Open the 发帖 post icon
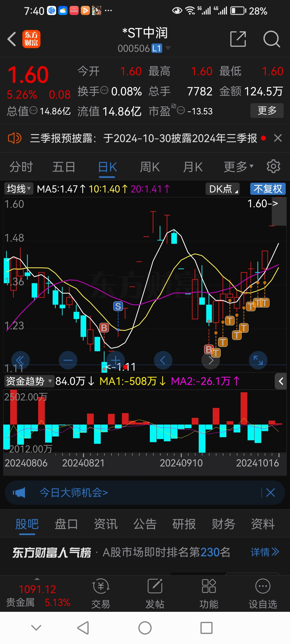Viewport: 290px width, 644px height. 155,593
